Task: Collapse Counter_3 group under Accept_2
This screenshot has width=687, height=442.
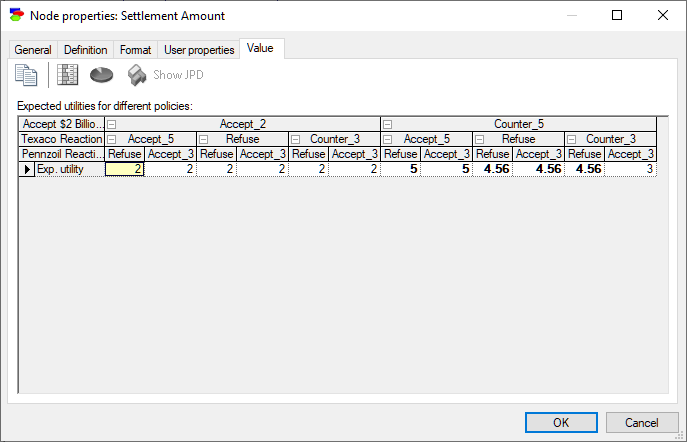Action: coord(296,139)
